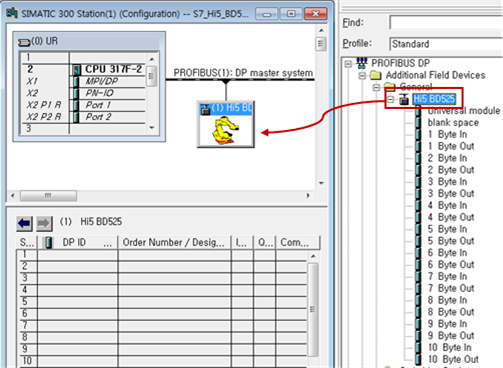The width and height of the screenshot is (503, 368).
Task: Select the PROFIBUS(1): DP master system line
Action: click(240, 79)
